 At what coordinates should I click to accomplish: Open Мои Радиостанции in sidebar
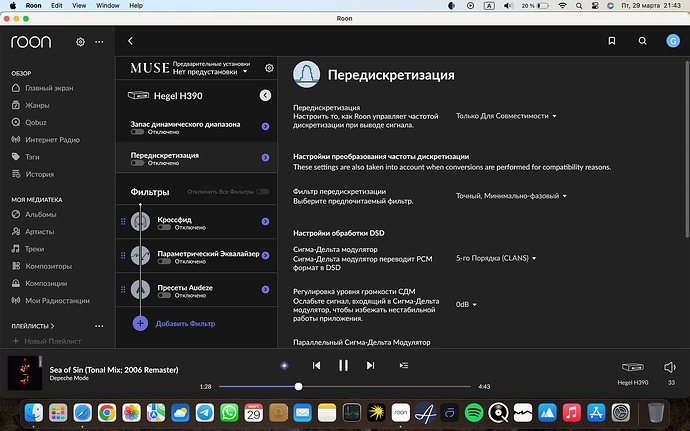click(50, 301)
